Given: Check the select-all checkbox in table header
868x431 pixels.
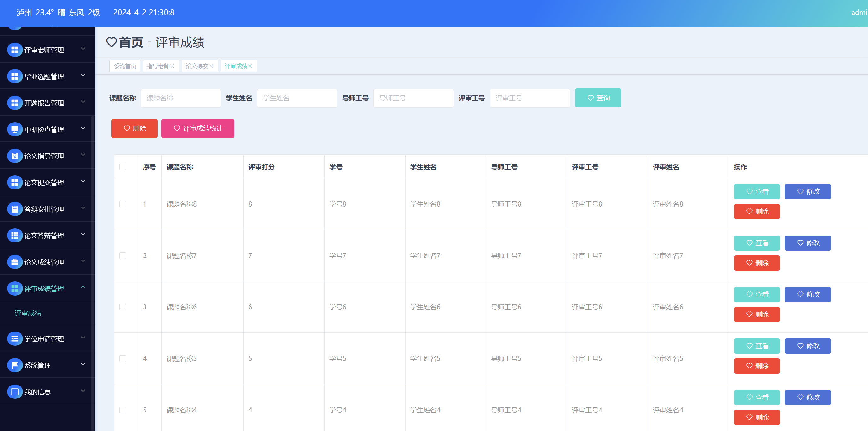Looking at the screenshot, I should pyautogui.click(x=122, y=167).
